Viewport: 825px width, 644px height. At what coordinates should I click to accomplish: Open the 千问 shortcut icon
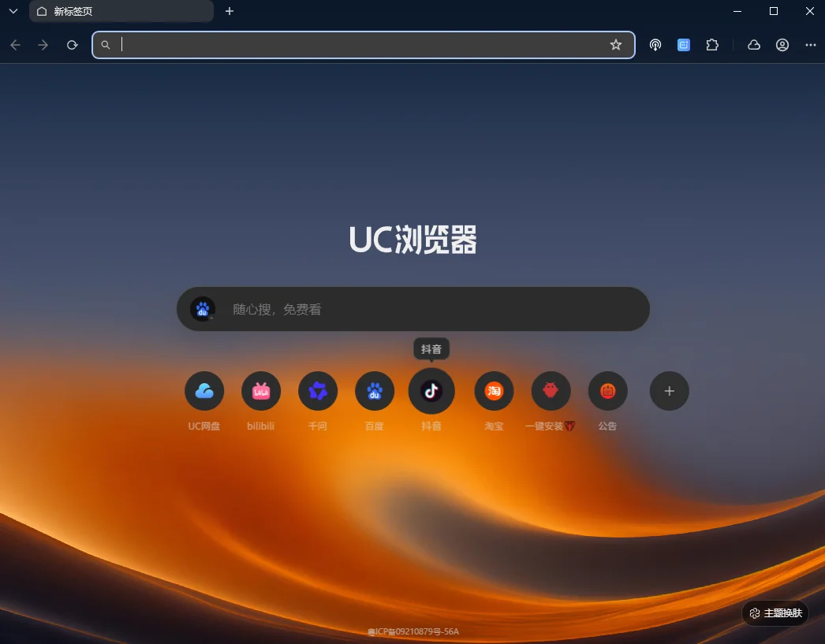point(318,391)
